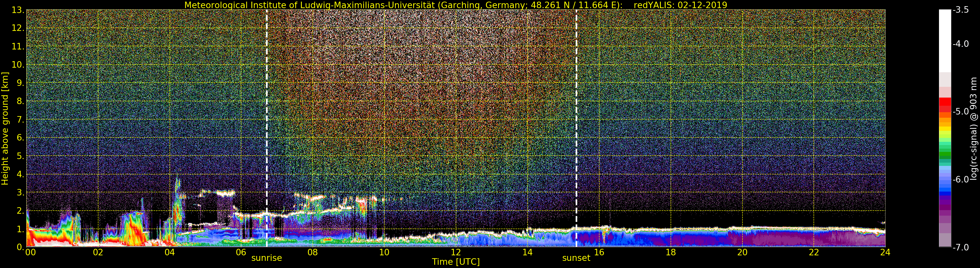980x268 pixels.
Task: Click the time axis tick label 06
Action: (241, 252)
